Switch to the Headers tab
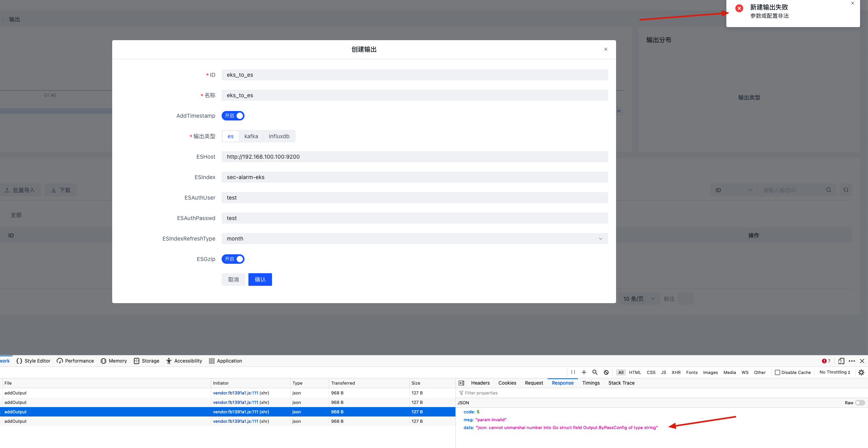 pos(480,383)
